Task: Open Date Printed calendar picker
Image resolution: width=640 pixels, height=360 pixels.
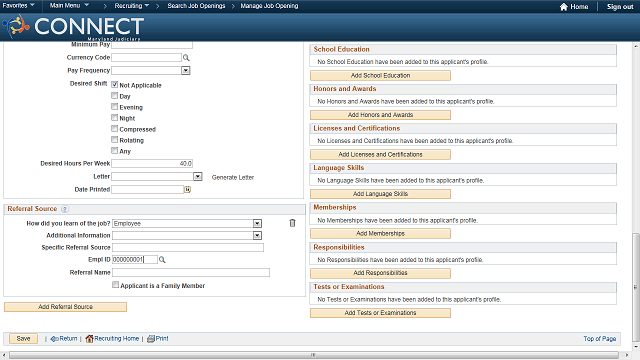Action: pos(187,189)
